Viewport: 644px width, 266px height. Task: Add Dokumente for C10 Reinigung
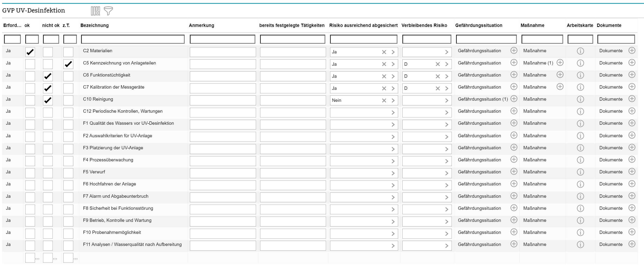(x=632, y=99)
